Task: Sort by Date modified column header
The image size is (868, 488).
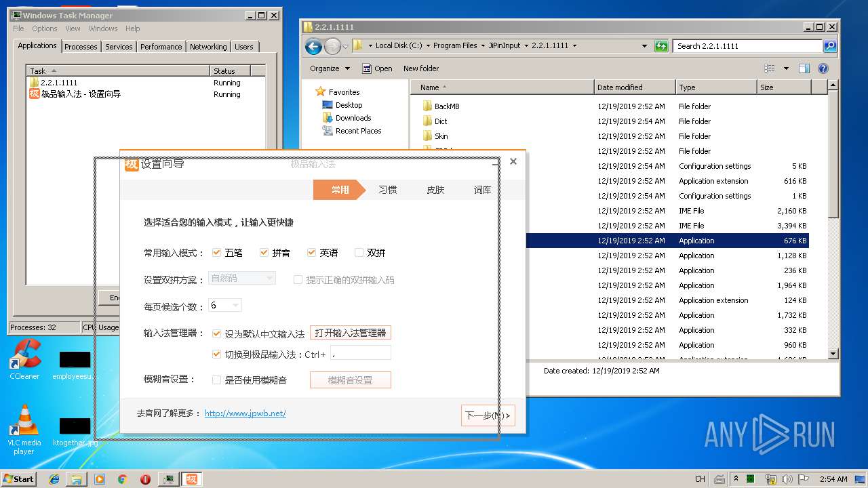Action: pos(635,87)
